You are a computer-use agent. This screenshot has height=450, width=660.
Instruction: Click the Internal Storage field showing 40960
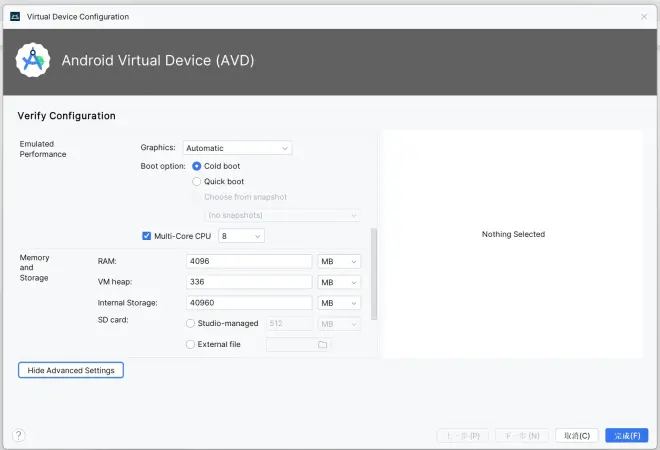click(x=249, y=303)
